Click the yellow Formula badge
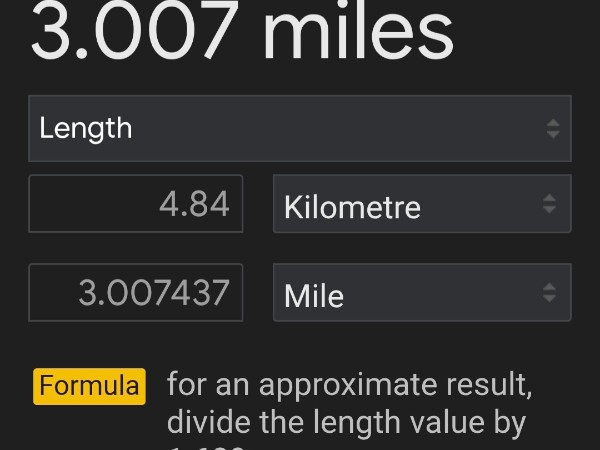The height and width of the screenshot is (450, 600). pyautogui.click(x=90, y=386)
